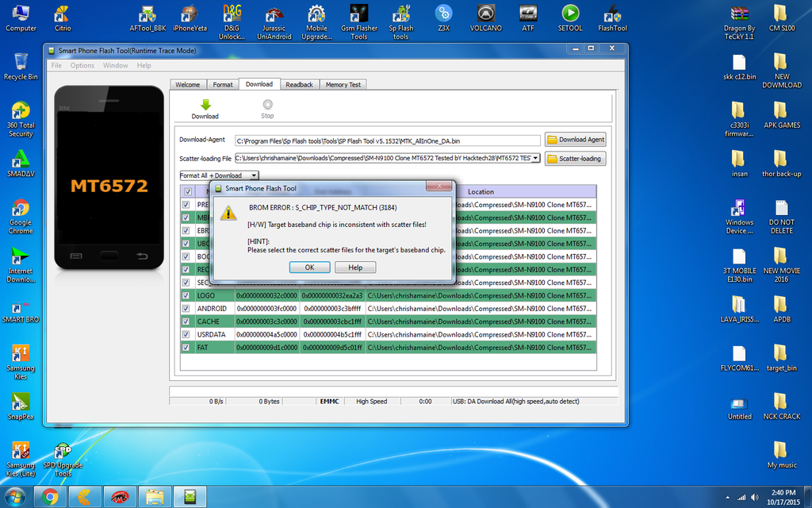Select the Samsung Kies (Lite) desktop icon
The width and height of the screenshot is (812, 508).
pos(21,460)
